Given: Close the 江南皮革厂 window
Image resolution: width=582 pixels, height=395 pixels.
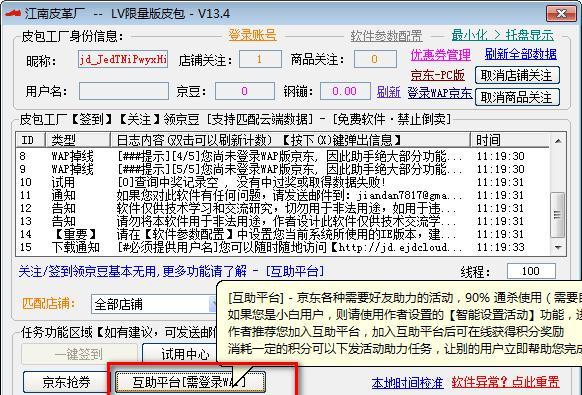Looking at the screenshot, I should pyautogui.click(x=561, y=13).
